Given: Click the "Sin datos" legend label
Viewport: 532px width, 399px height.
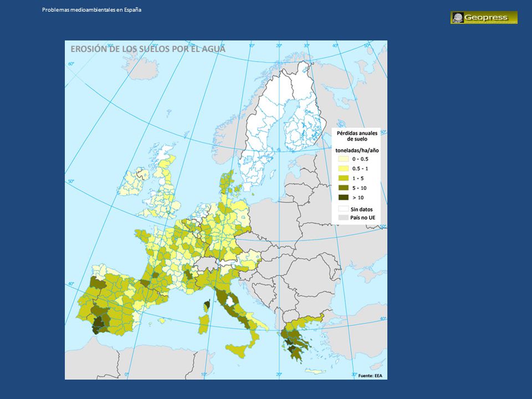Looking at the screenshot, I should pyautogui.click(x=361, y=209).
